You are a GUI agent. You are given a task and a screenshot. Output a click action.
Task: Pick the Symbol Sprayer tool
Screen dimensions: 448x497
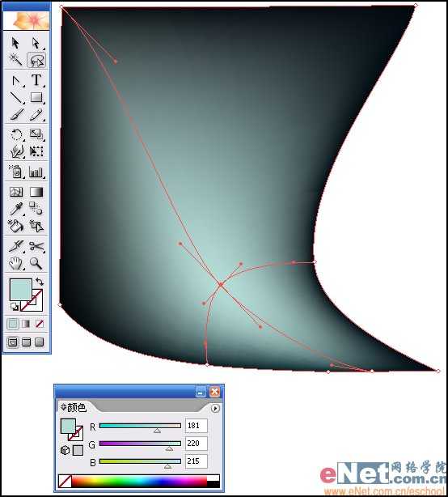[15, 172]
